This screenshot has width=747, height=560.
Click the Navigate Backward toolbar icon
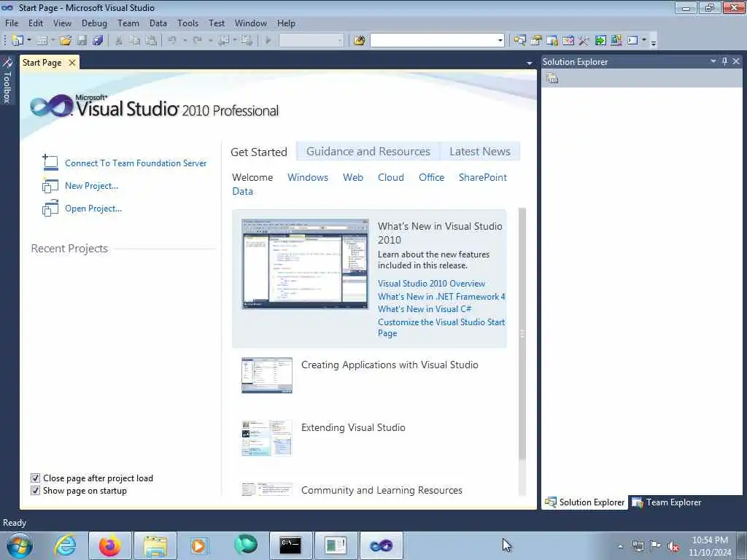(x=223, y=41)
